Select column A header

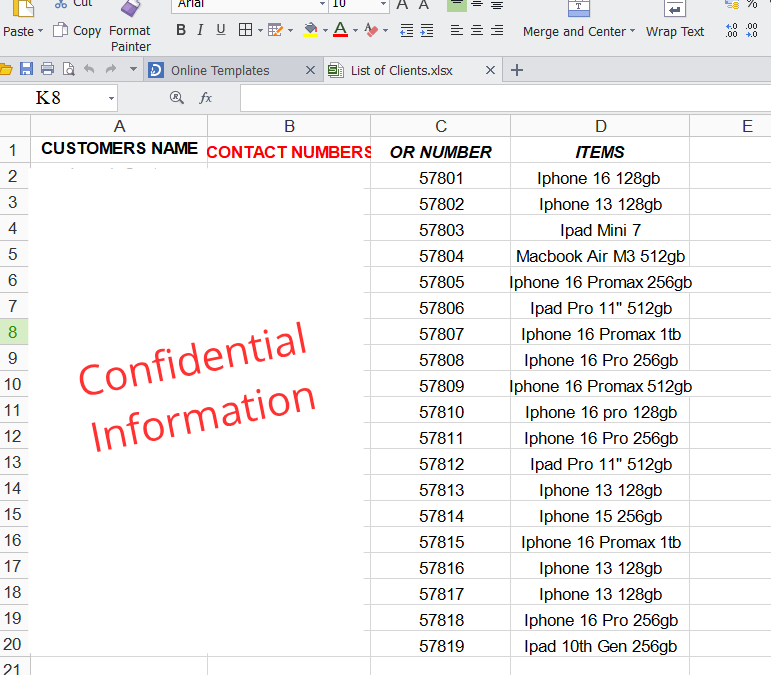[119, 126]
